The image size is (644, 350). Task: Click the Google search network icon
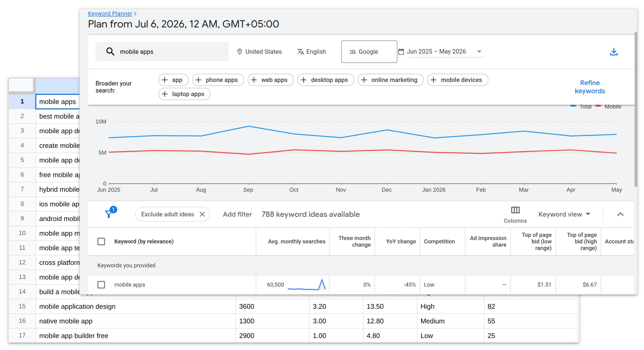353,52
